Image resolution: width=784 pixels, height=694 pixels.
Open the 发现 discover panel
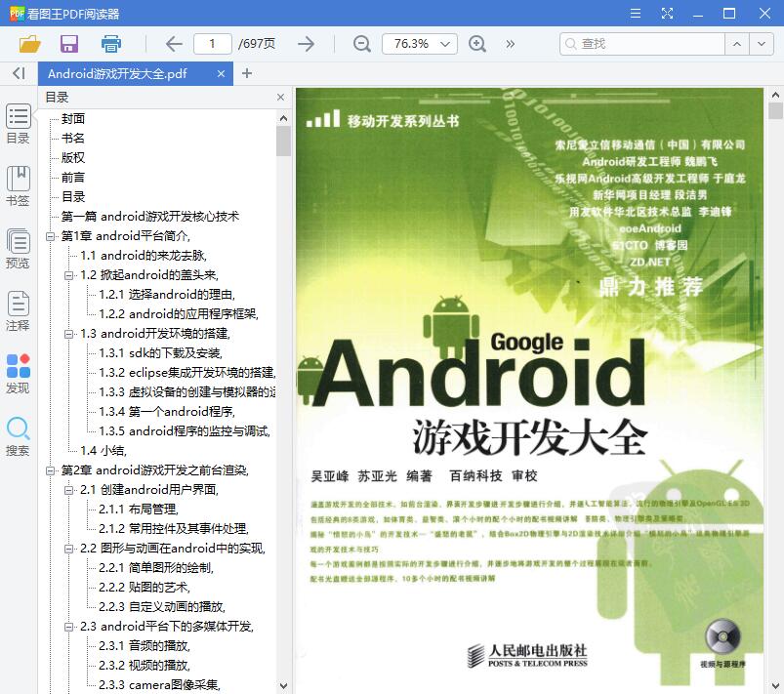(18, 369)
